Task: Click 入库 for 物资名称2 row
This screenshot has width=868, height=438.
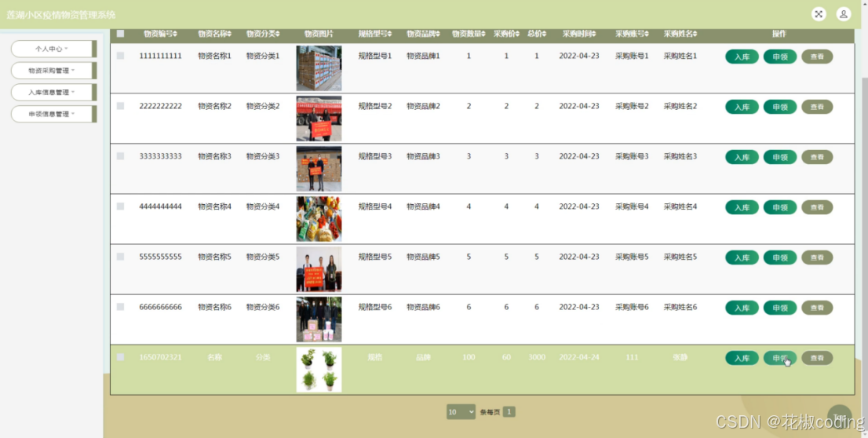Action: coord(742,107)
